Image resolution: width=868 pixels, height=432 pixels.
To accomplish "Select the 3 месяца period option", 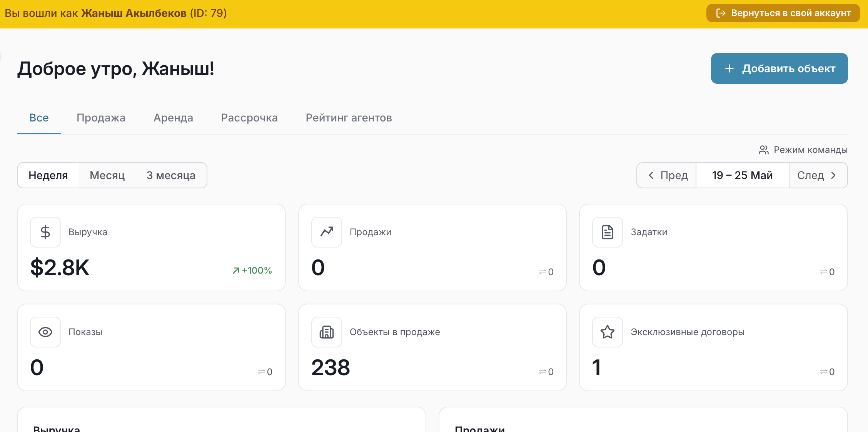I will click(x=171, y=175).
